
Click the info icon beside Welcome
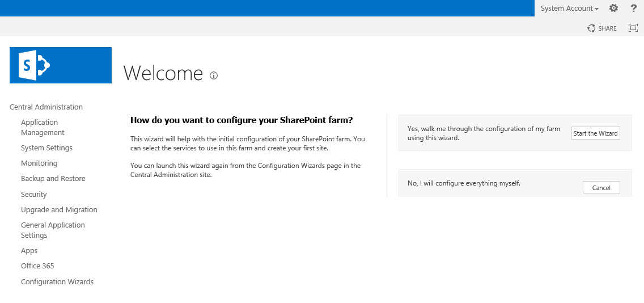214,75
